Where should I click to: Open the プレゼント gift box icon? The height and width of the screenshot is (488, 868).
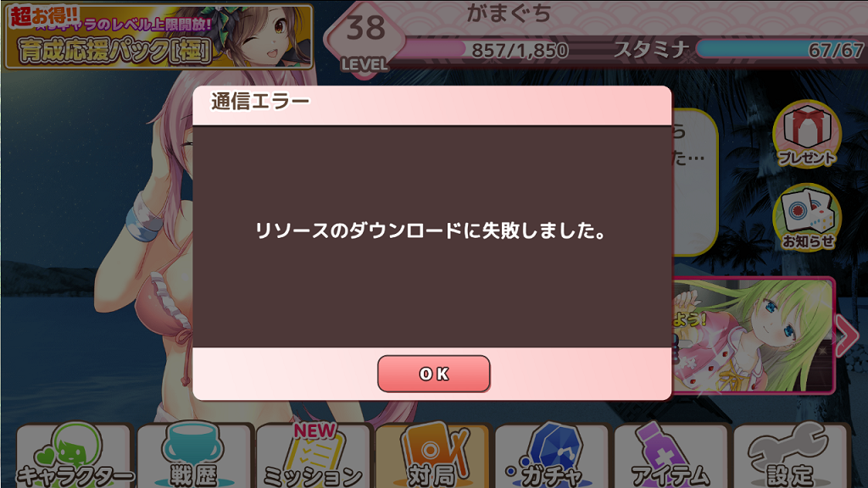tap(807, 134)
